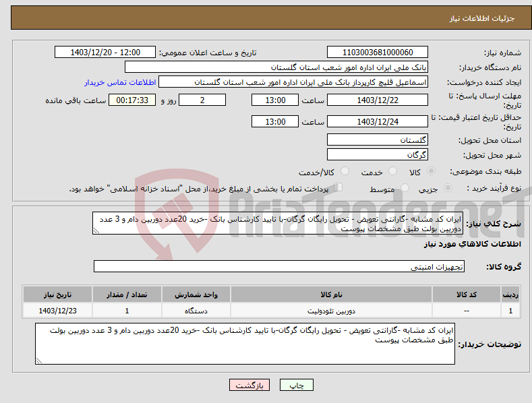Click the نام دستگاه خریدار field
This screenshot has width=532, height=403.
point(276,67)
